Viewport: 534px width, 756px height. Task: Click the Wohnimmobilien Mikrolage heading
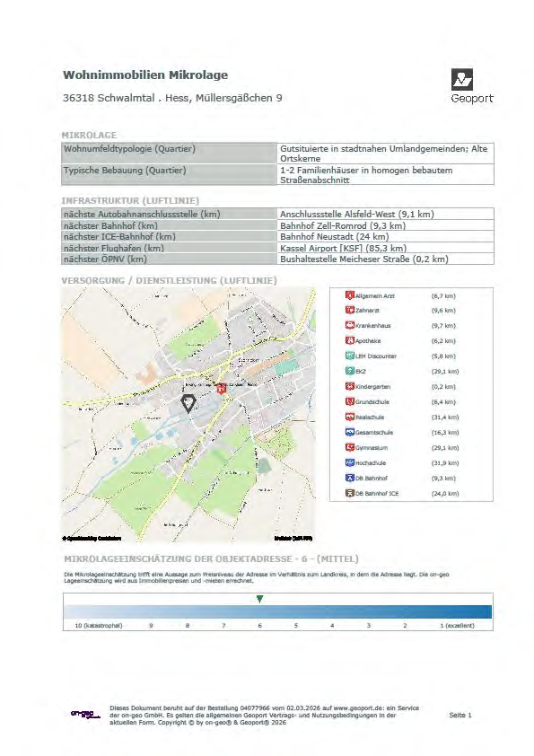coord(145,75)
